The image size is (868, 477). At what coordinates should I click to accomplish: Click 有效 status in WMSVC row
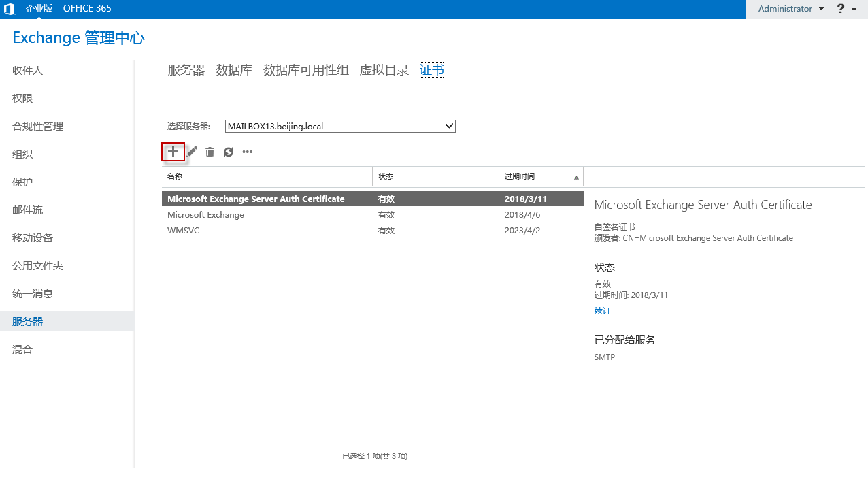coord(386,231)
